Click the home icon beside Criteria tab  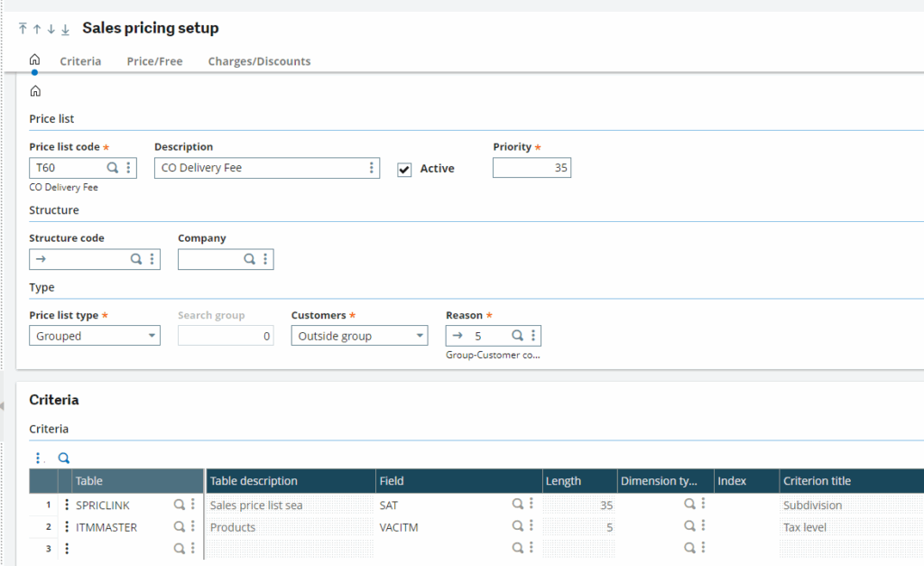(x=34, y=60)
